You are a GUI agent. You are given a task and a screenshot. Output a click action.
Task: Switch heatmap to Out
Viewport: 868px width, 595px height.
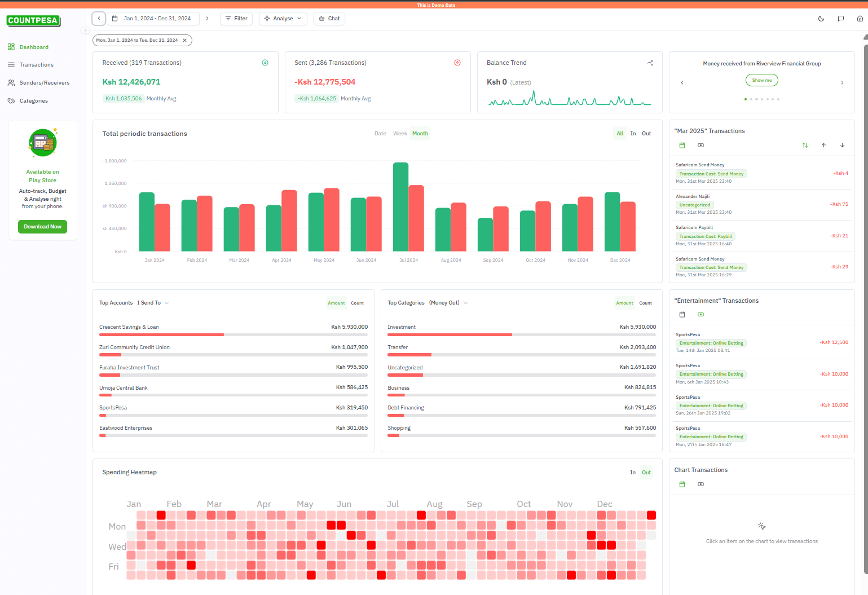[x=646, y=473]
